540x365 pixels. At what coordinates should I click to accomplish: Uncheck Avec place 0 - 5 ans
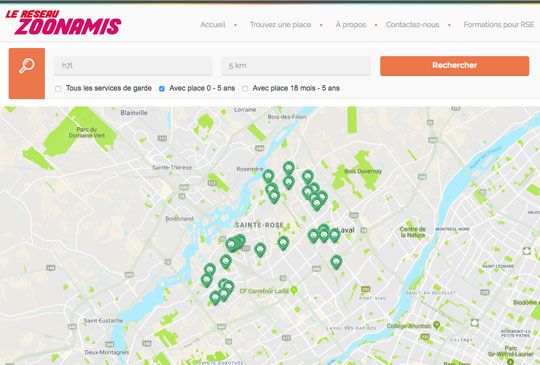tap(162, 89)
